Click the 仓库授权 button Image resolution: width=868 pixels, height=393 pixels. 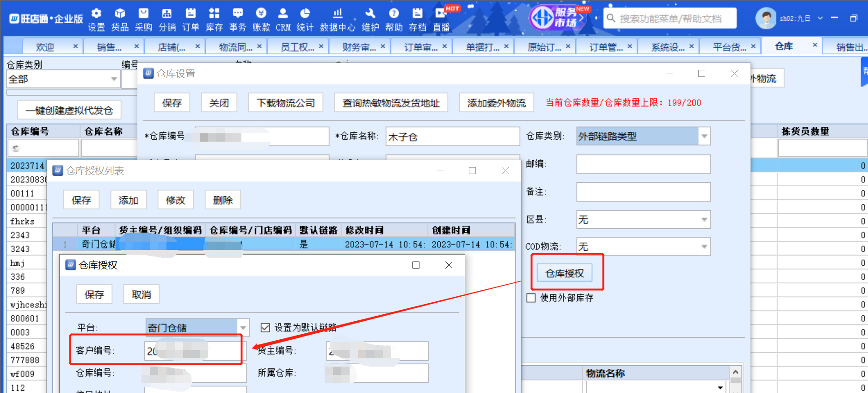click(565, 274)
